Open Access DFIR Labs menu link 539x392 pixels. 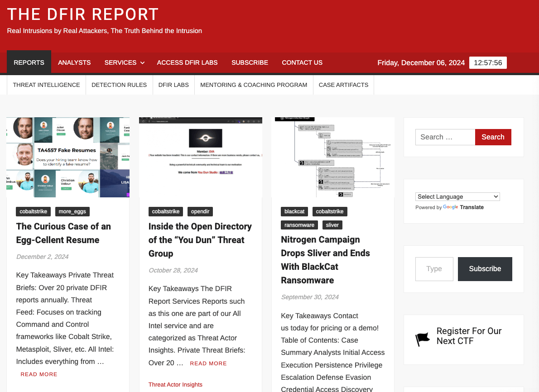coord(187,62)
